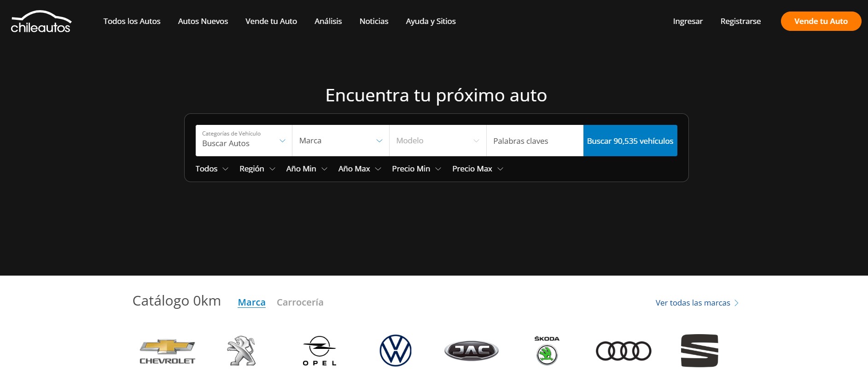Select the Peugeot lion logo
Image resolution: width=868 pixels, height=371 pixels.
[241, 351]
